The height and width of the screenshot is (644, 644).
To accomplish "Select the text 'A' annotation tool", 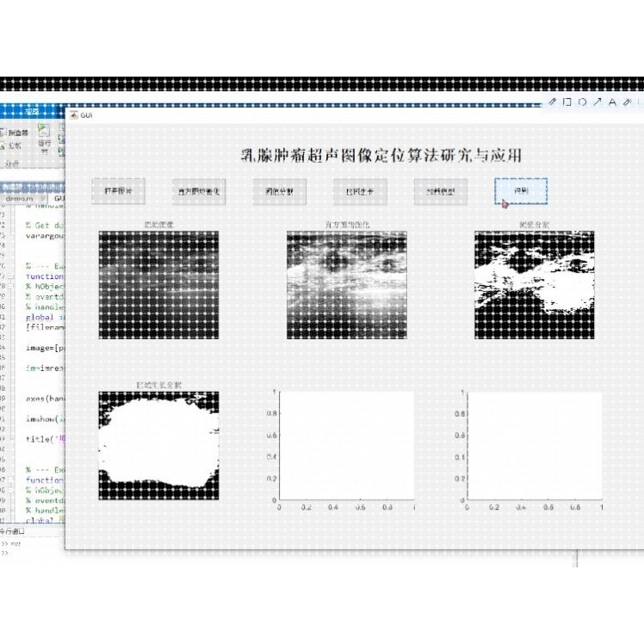I will tap(612, 102).
